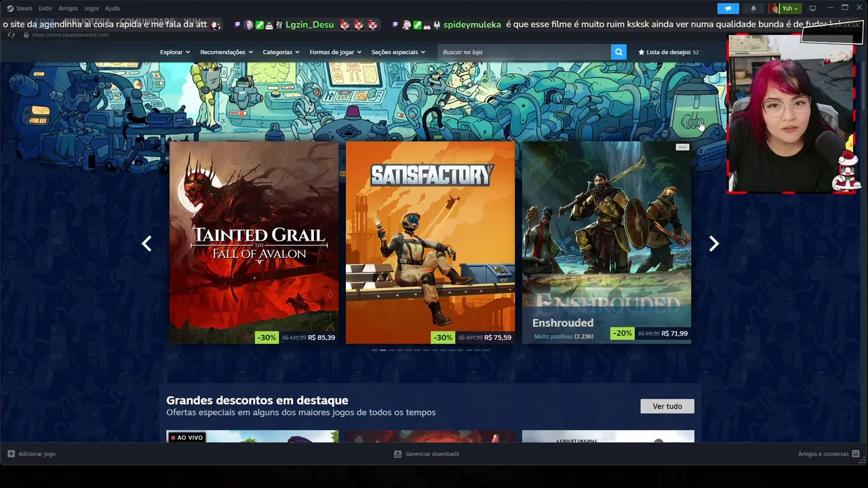
Task: Open the Amigos menu
Action: [x=68, y=8]
